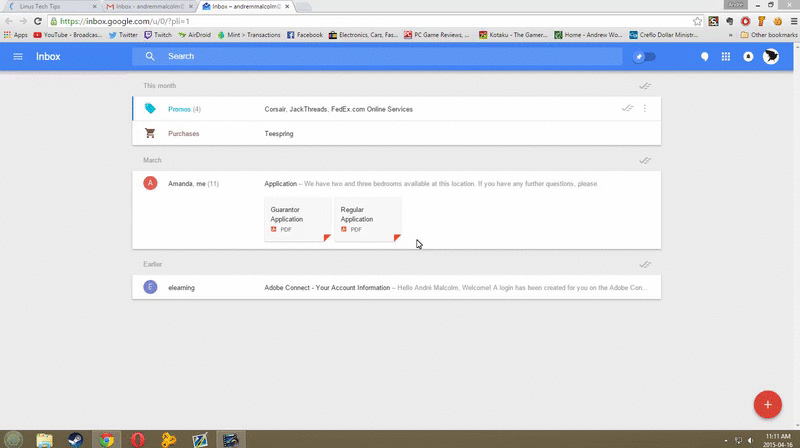Open Guarantor Application PDF attachment
The image size is (800, 448).
[298, 219]
